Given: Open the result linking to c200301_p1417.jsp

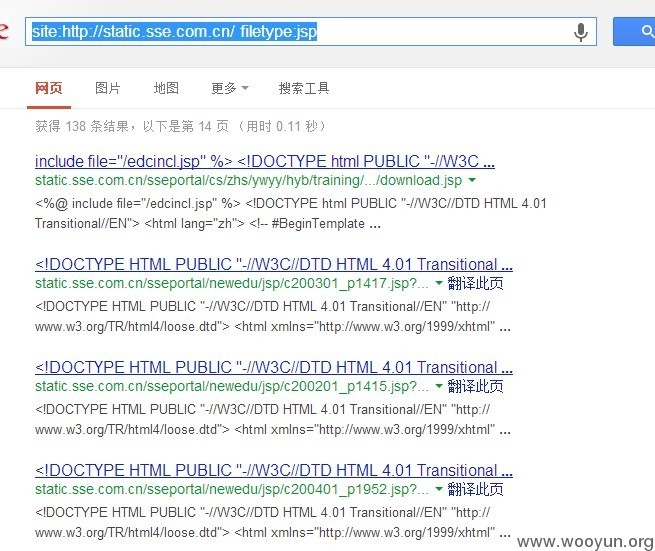Looking at the screenshot, I should 274,264.
